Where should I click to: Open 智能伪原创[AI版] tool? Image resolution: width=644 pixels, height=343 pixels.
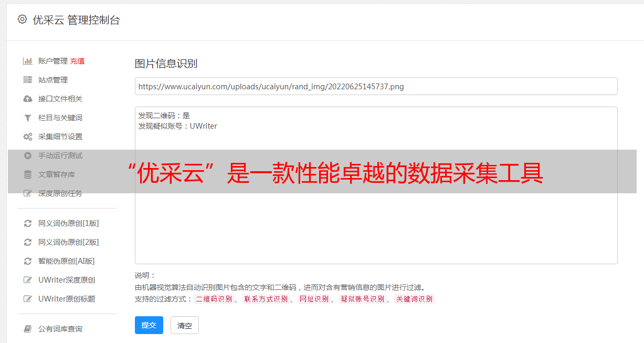(67, 261)
